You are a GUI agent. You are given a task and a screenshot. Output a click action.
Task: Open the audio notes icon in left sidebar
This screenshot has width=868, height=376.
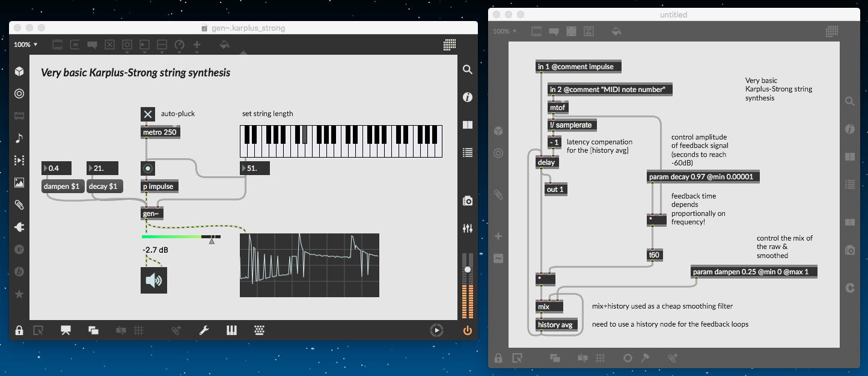19,138
